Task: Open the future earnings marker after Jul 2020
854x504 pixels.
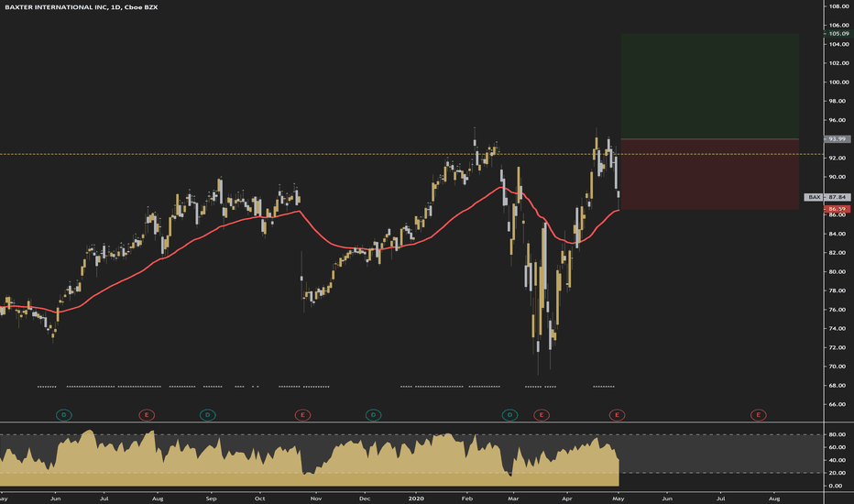Action: [759, 415]
